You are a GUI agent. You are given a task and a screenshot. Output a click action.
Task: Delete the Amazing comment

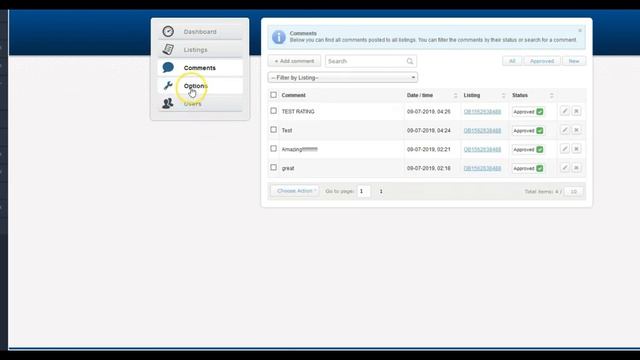(x=576, y=149)
